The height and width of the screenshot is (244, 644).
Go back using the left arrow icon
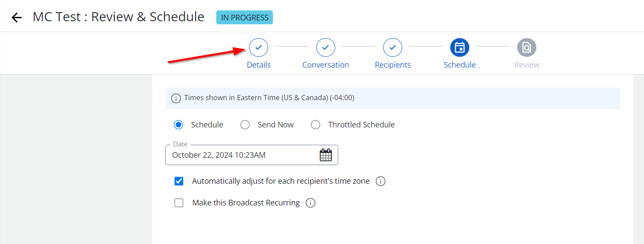point(16,18)
